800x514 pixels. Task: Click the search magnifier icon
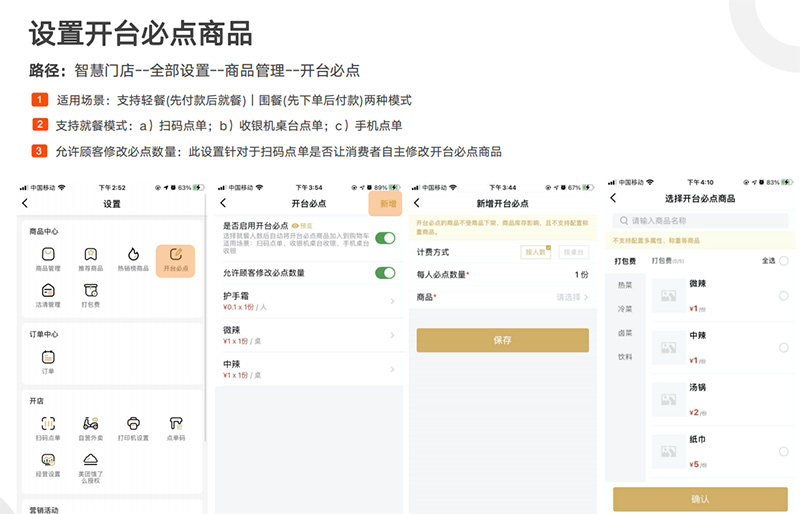tap(623, 221)
